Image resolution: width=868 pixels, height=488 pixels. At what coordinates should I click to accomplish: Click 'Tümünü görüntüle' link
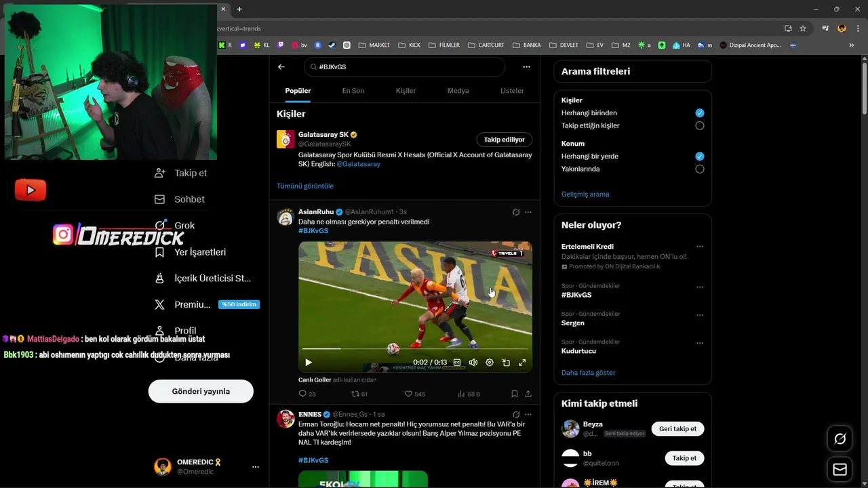coord(305,186)
